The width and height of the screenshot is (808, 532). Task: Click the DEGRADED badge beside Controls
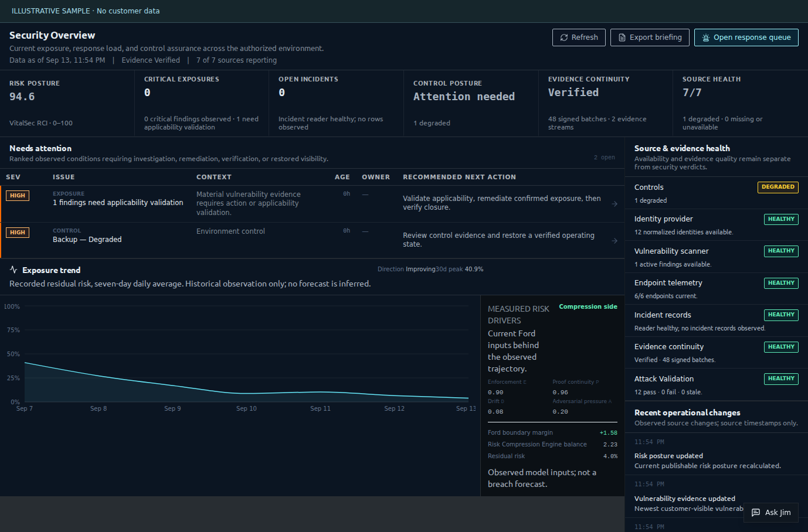click(x=778, y=187)
